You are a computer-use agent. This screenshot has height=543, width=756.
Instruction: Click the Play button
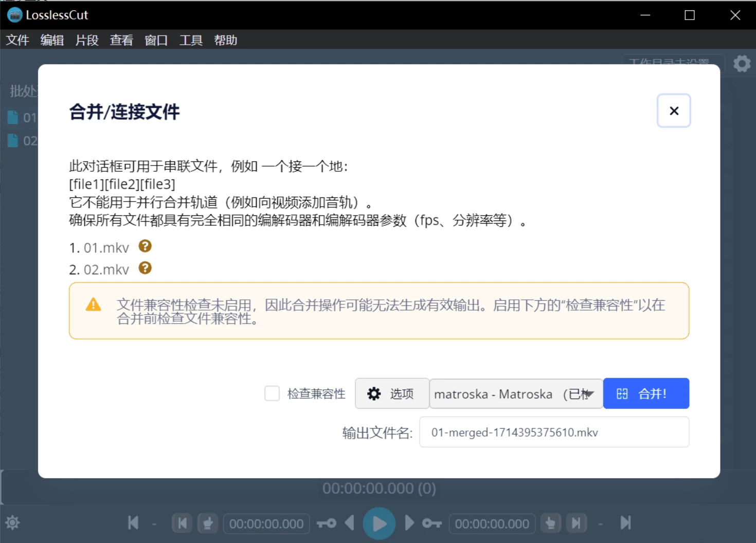click(x=379, y=523)
